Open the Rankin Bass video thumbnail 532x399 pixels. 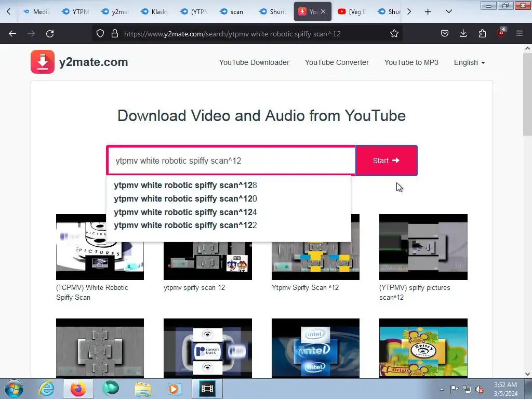coord(208,348)
